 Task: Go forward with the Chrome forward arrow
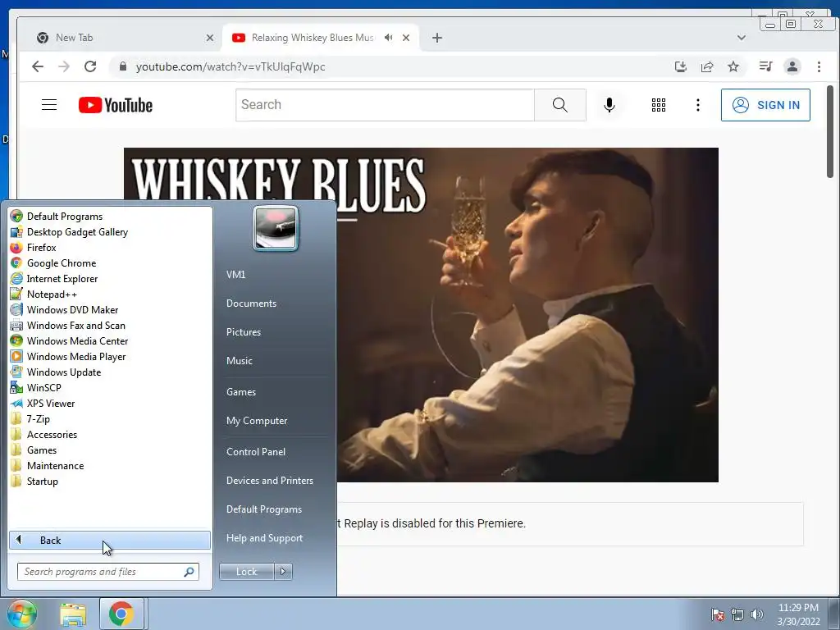(64, 66)
